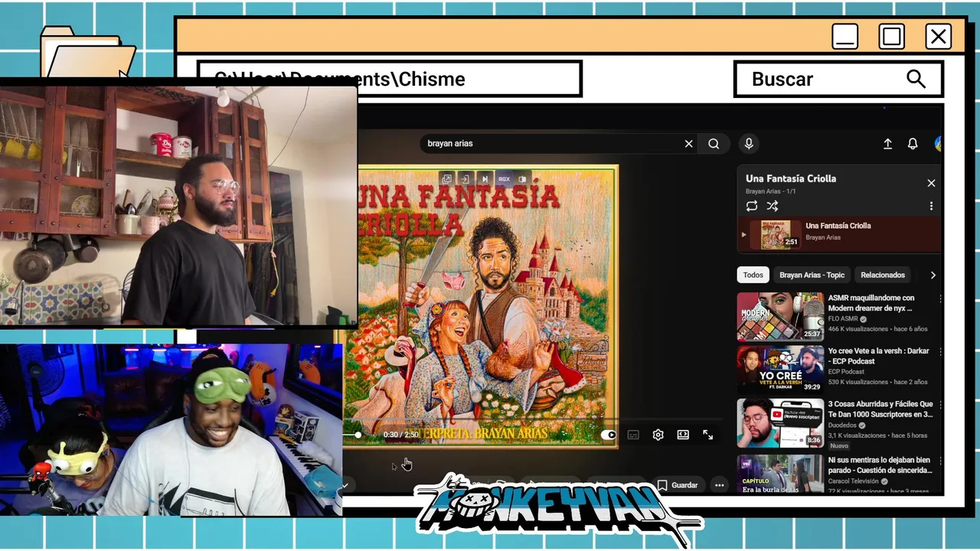Click pop-out icon on video overlay
This screenshot has height=551, width=980.
click(446, 179)
